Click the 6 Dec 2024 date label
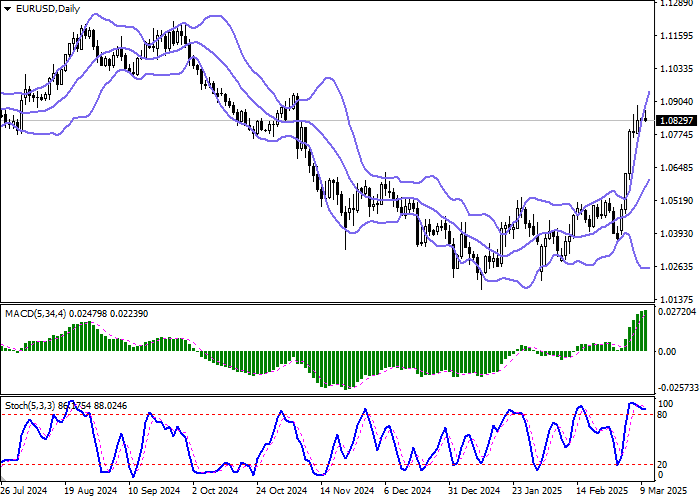700x500 pixels. pos(410,491)
